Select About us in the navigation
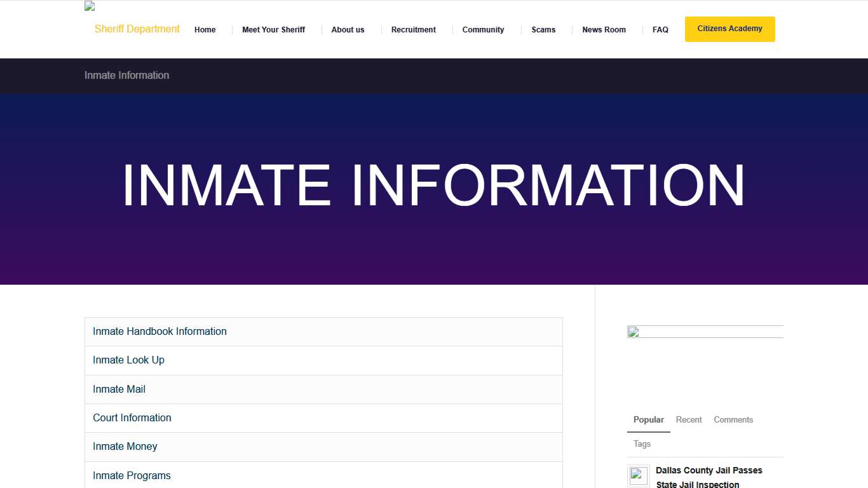The width and height of the screenshot is (868, 488). 348,29
